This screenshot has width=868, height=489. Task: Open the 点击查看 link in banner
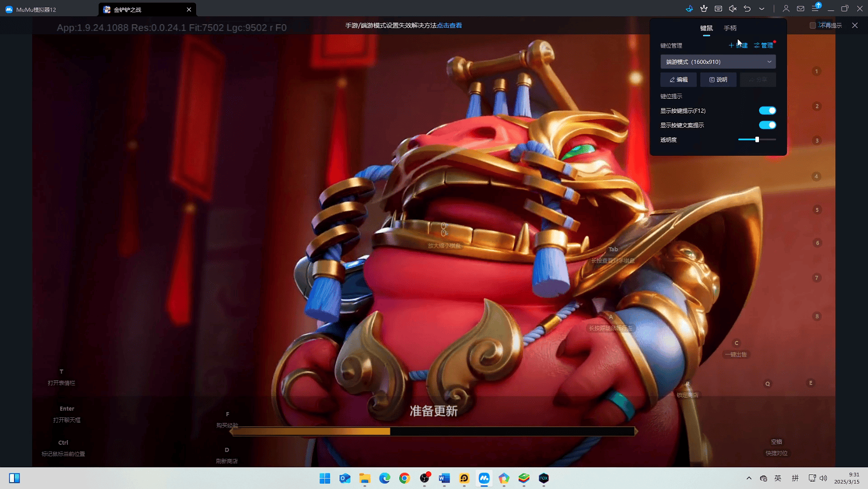[449, 25]
